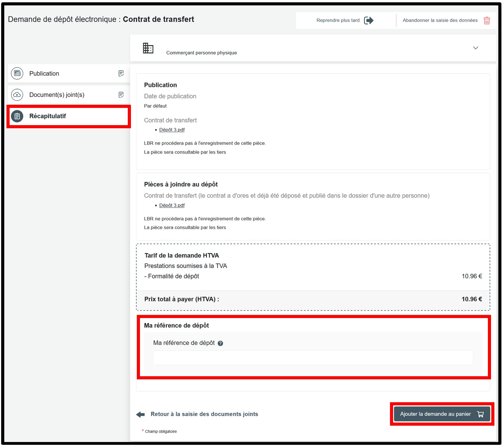The width and height of the screenshot is (504, 446).
Task: Open Dépôt 3.pdf under Publication section
Action: (172, 130)
